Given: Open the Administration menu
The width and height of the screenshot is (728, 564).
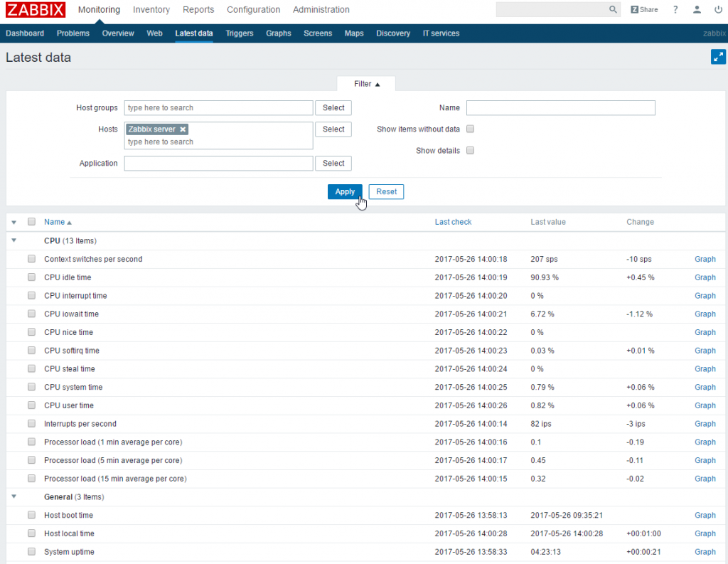Looking at the screenshot, I should click(321, 9).
